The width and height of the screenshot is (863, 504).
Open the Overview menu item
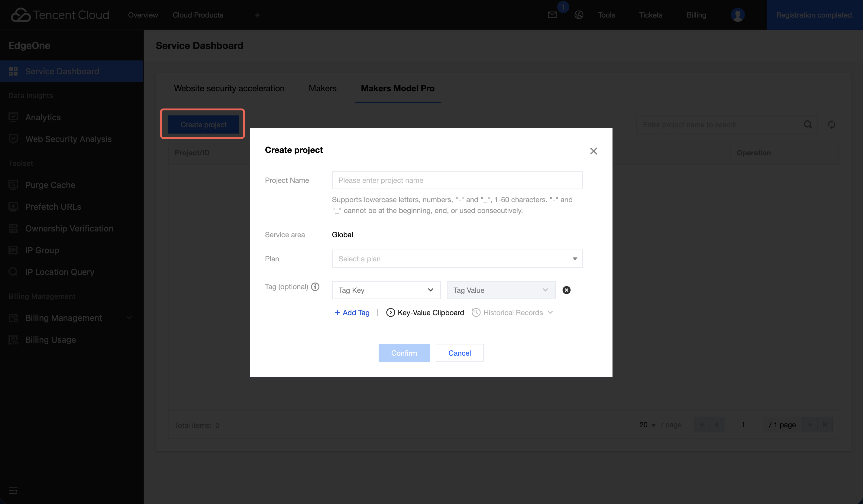[x=143, y=15]
